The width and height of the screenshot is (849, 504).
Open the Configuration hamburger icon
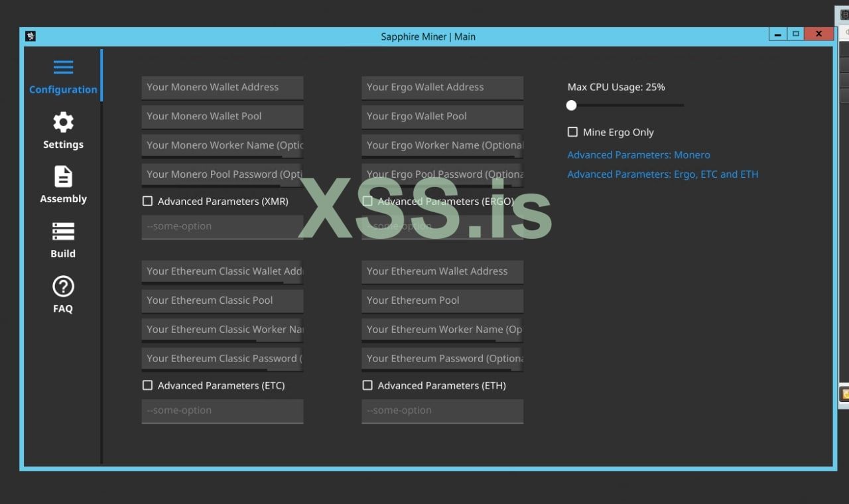[63, 68]
